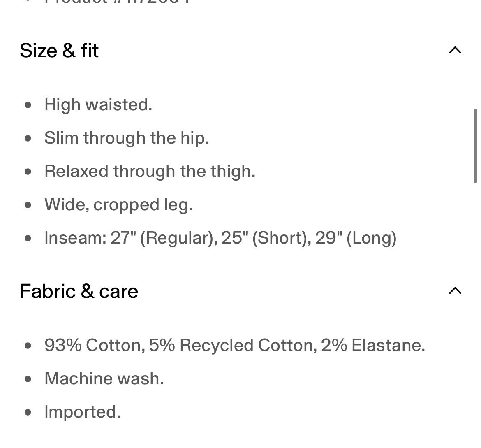Select the High waisted bullet text
481x448 pixels.
[98, 105]
